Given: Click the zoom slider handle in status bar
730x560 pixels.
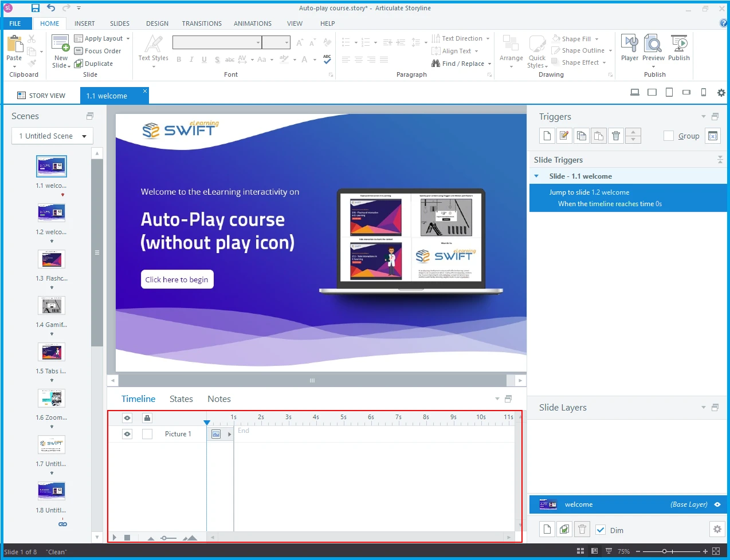Looking at the screenshot, I should (x=664, y=551).
